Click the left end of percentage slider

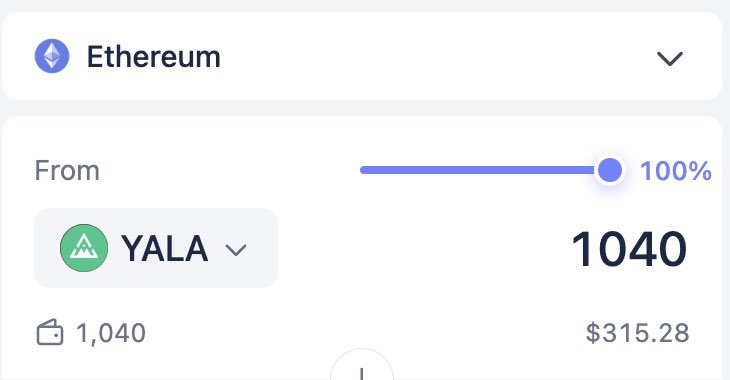tap(363, 170)
